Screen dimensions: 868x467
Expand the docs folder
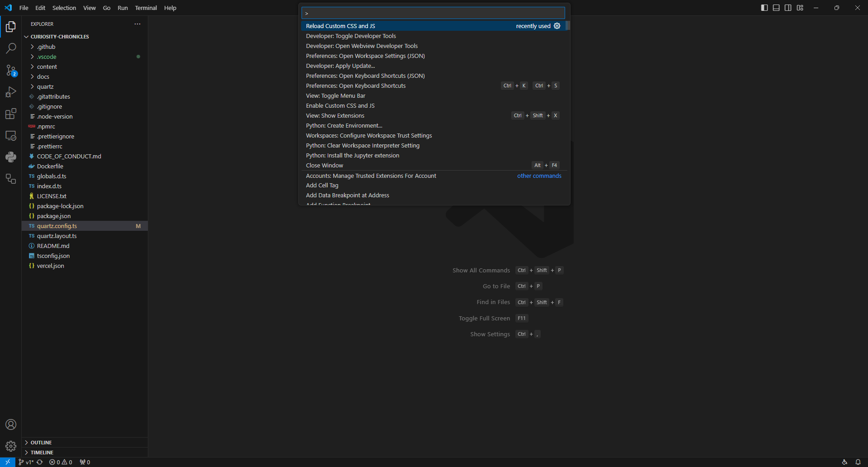pyautogui.click(x=85, y=76)
